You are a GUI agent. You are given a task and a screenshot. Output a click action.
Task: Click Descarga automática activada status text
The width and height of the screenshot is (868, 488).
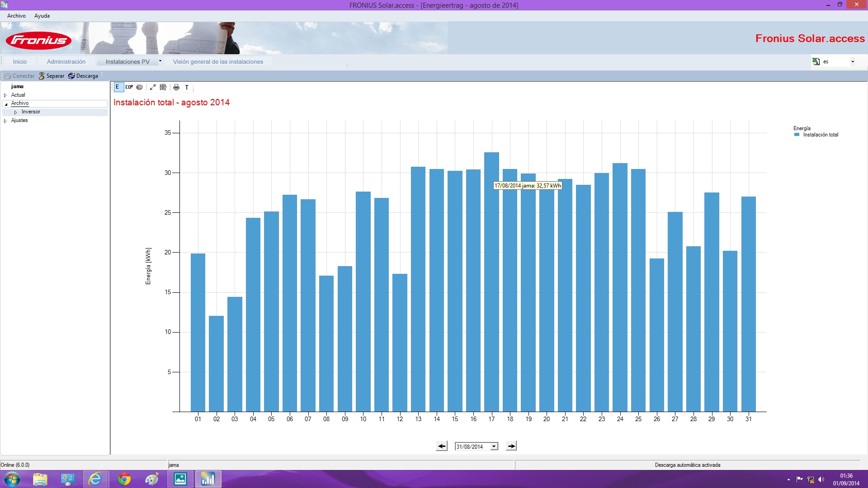(x=687, y=465)
